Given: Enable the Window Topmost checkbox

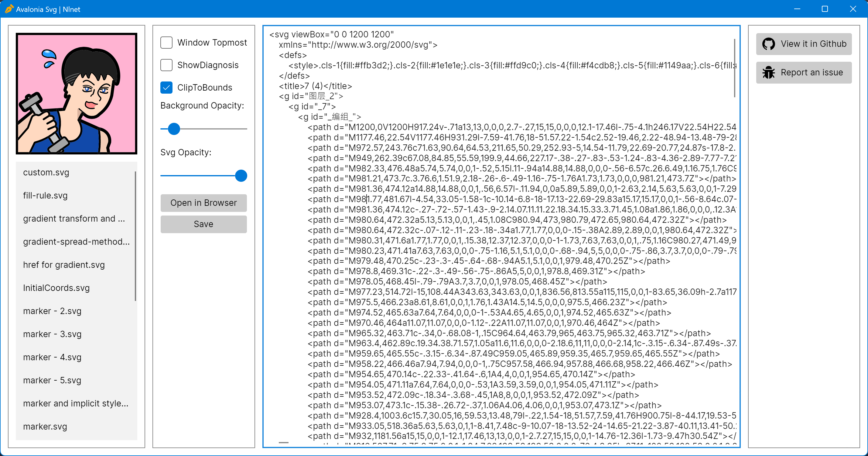Looking at the screenshot, I should (166, 43).
